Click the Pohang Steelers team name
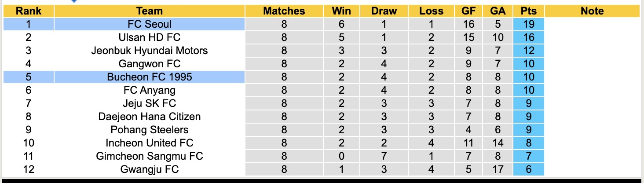Screen dimensions: 644x183 click(x=150, y=130)
